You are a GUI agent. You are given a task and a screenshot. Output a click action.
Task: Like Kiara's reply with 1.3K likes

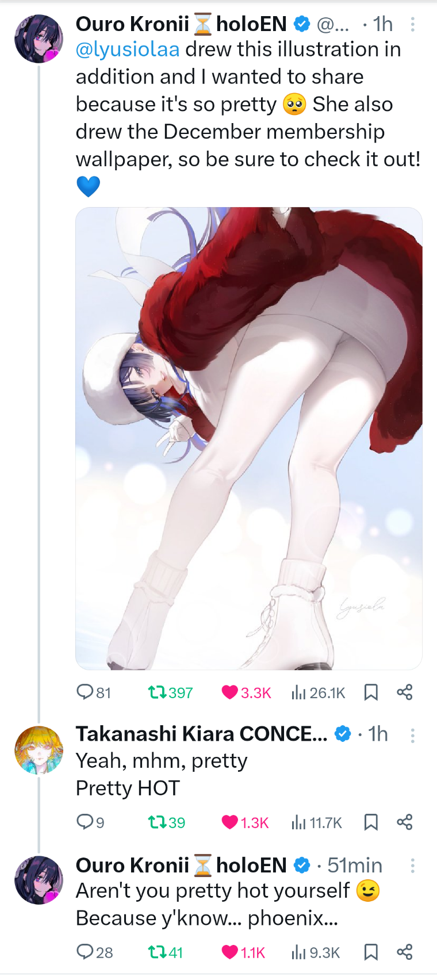click(x=245, y=822)
